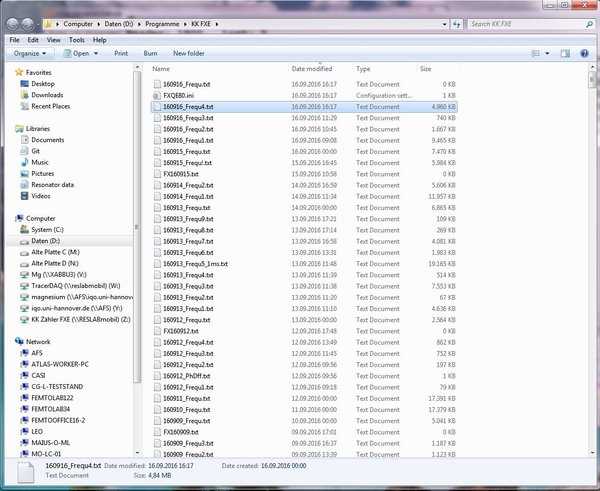Refresh the folder via address bar button
Image resolution: width=600 pixels, height=491 pixels.
(x=456, y=24)
